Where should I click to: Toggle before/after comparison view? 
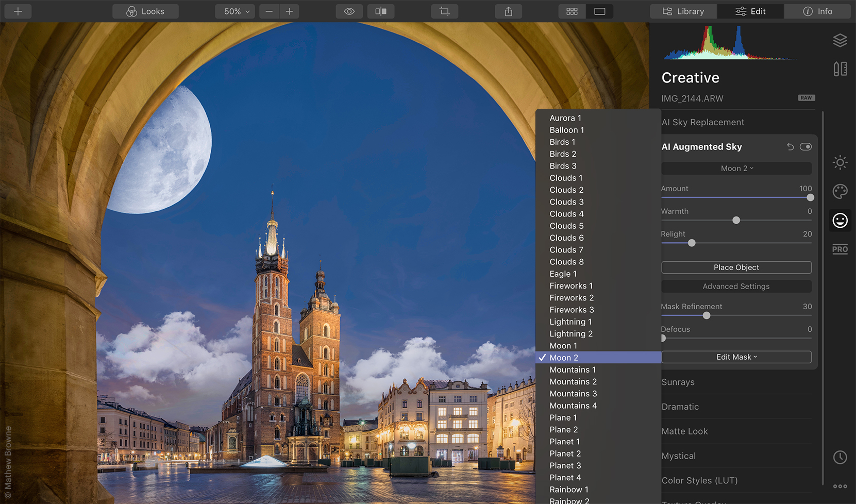pyautogui.click(x=381, y=11)
